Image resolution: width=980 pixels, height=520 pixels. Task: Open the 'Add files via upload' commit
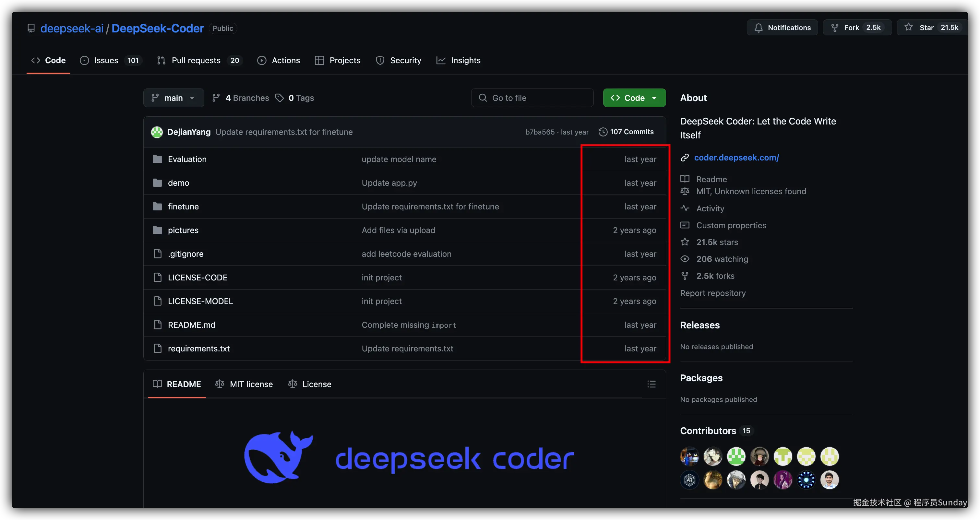click(398, 230)
